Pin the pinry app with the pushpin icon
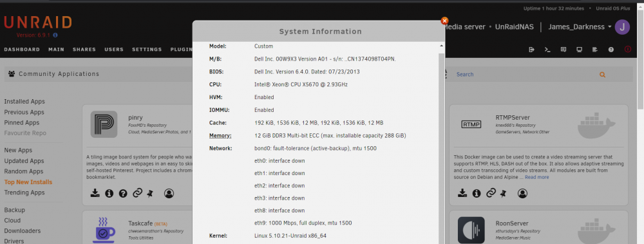The image size is (644, 244). pyautogui.click(x=150, y=193)
